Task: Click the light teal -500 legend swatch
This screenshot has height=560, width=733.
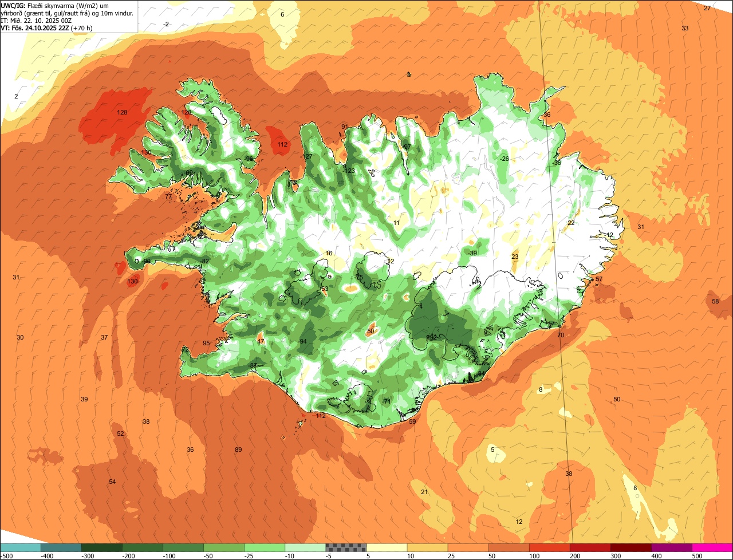Action: pos(21,547)
